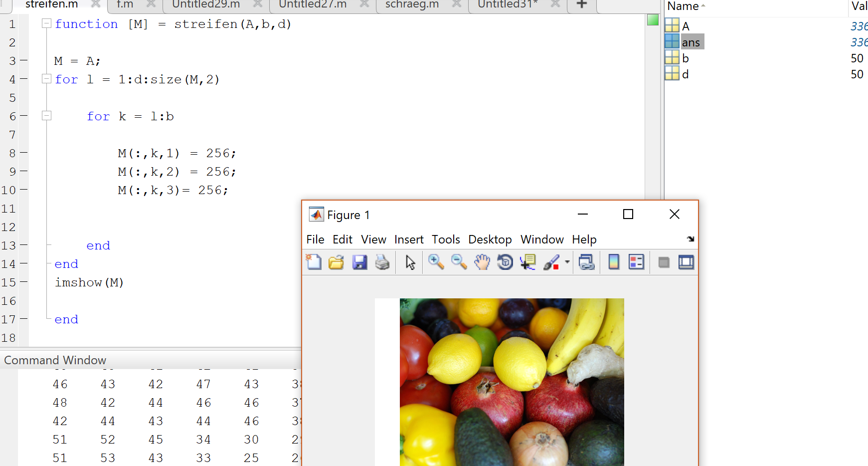This screenshot has height=466, width=868.
Task: Enable the Data Cursor tool
Action: point(527,262)
